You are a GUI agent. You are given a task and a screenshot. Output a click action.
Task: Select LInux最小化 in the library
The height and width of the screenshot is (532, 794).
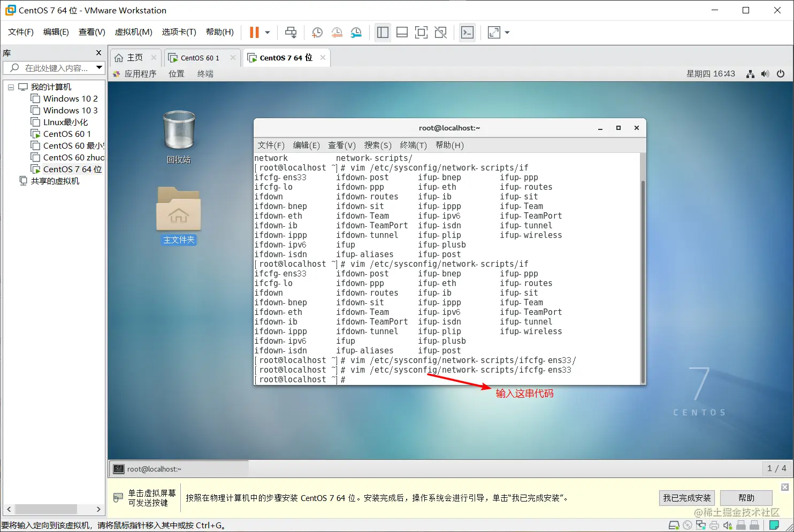click(x=59, y=122)
